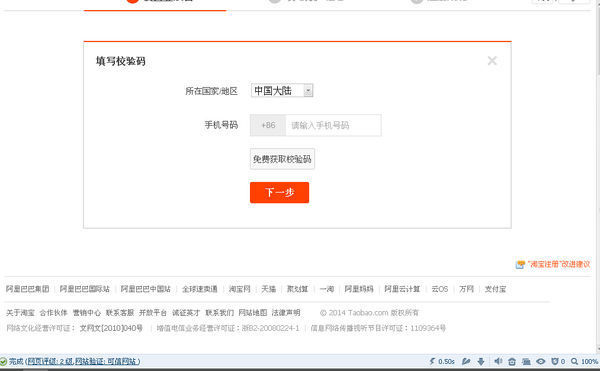The height and width of the screenshot is (371, 600).
Task: Click the house-shaped icon in status bar
Action: tap(512, 361)
